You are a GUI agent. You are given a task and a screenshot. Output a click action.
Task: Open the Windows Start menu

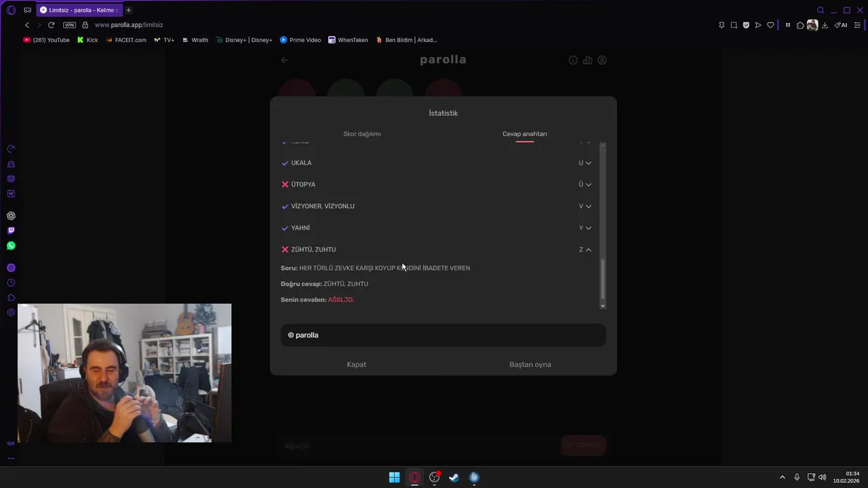[394, 477]
